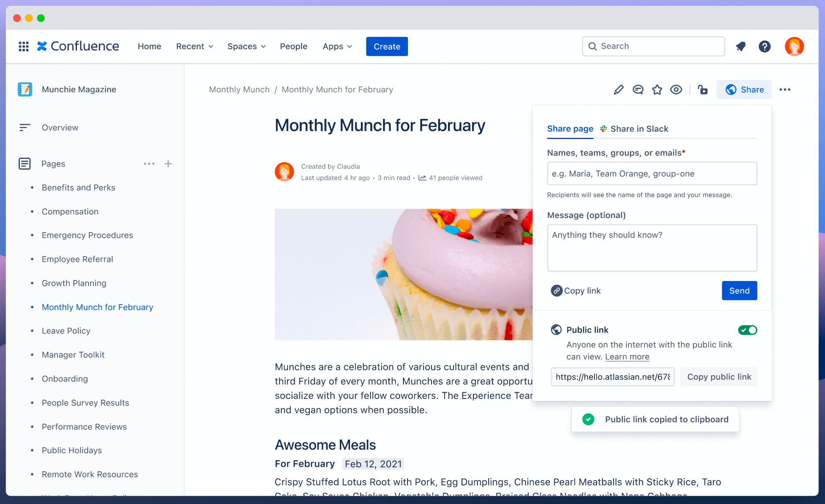825x504 pixels.
Task: Click the Copy public link button
Action: [718, 377]
